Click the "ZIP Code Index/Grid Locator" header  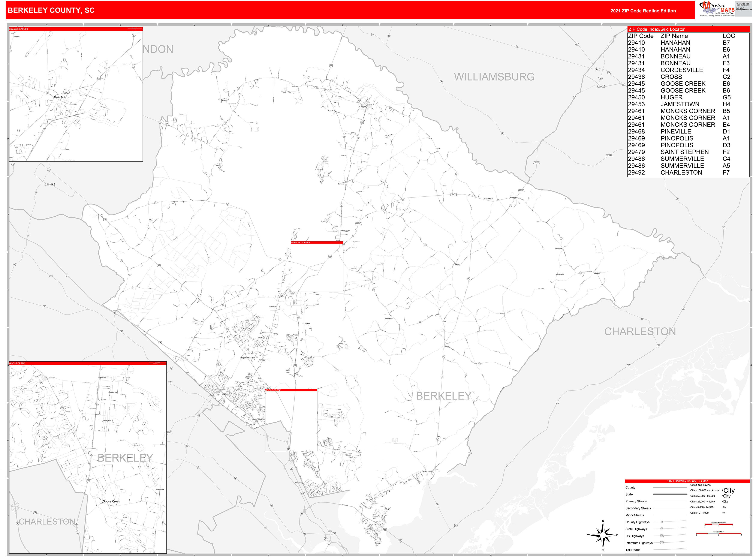(x=688, y=29)
